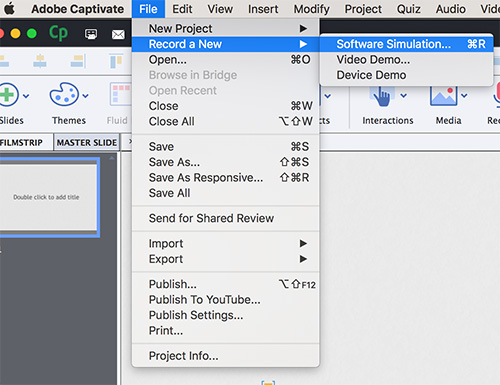Screen dimensions: 500x385
Task: Open the Media dropdown arrow
Action: 464,96
